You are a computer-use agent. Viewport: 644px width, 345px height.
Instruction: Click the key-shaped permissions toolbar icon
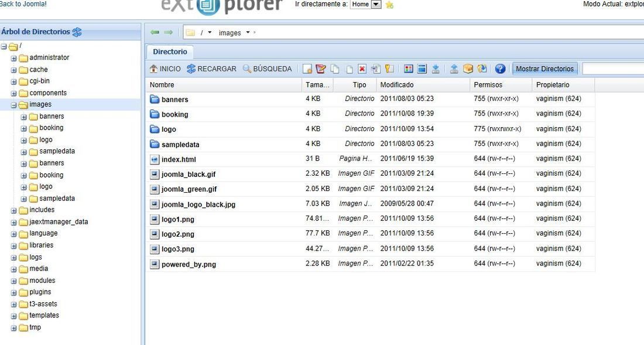pyautogui.click(x=389, y=69)
